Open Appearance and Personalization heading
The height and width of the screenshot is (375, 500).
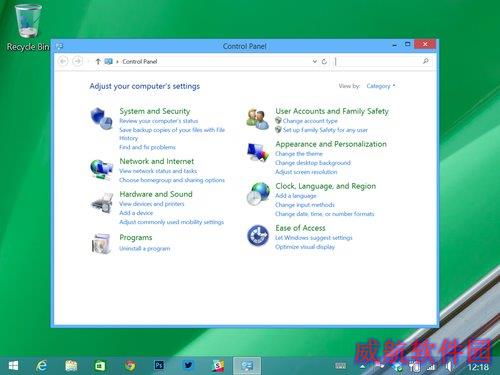pos(331,144)
